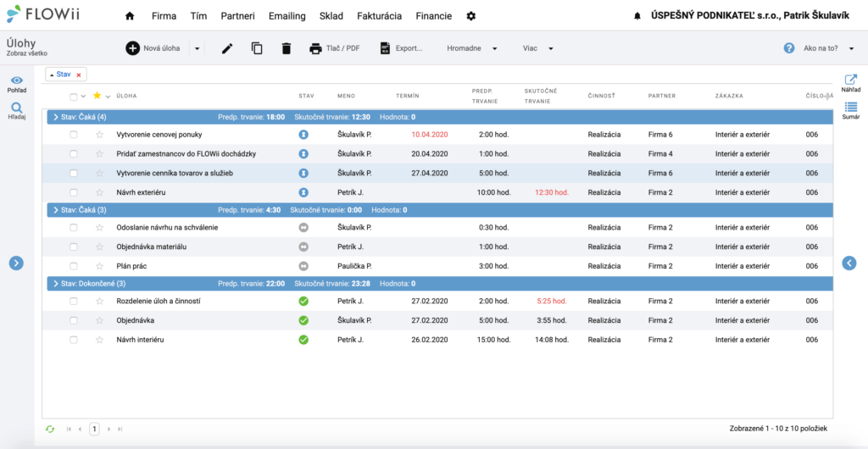Click the FLOWii logo
The height and width of the screenshot is (449, 868).
43,15
